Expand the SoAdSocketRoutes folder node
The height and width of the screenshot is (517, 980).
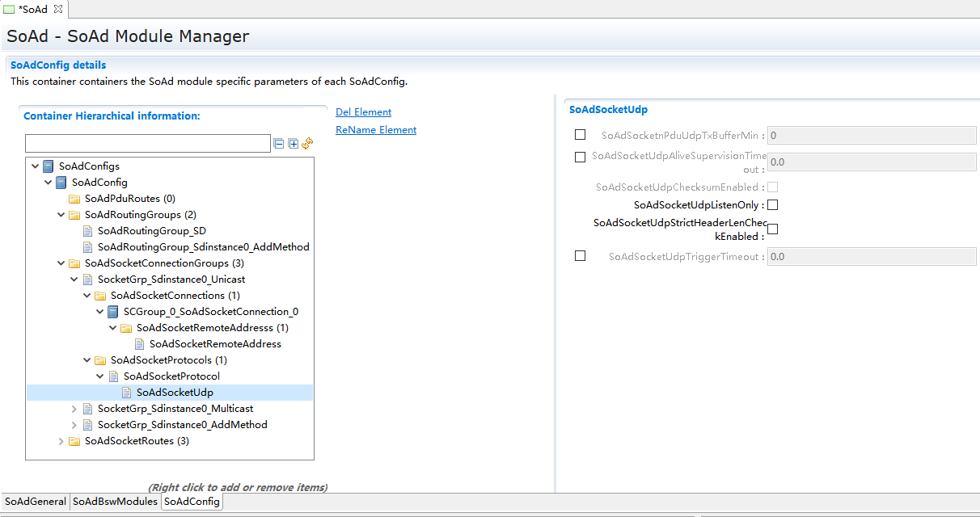tap(61, 441)
